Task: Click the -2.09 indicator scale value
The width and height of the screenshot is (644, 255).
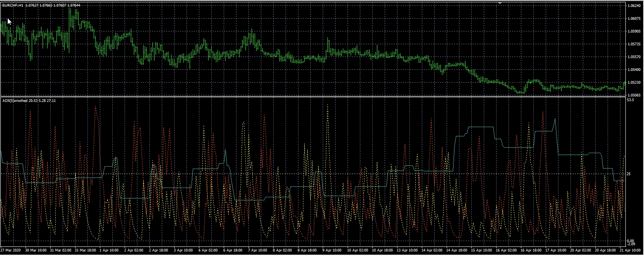Action: [x=631, y=244]
